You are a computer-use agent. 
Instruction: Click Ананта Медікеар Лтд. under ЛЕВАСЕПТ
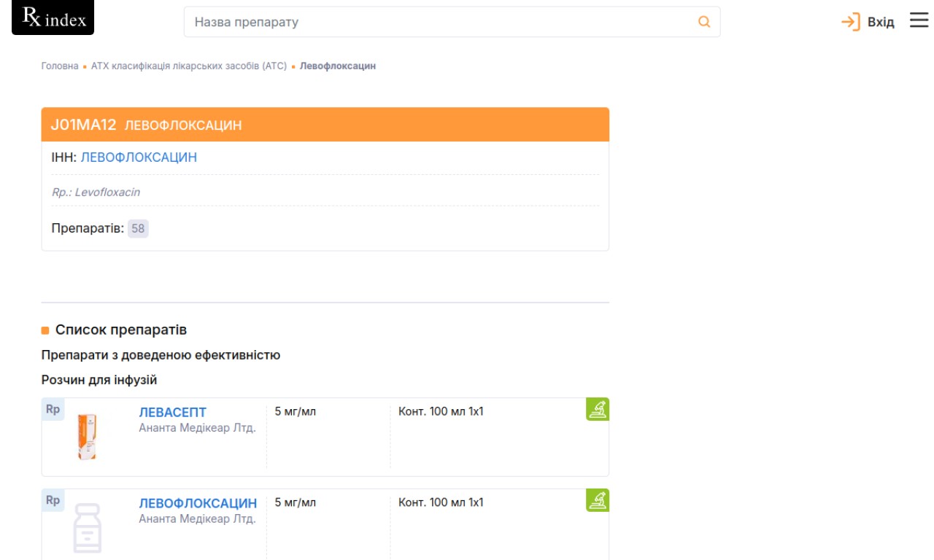click(197, 428)
